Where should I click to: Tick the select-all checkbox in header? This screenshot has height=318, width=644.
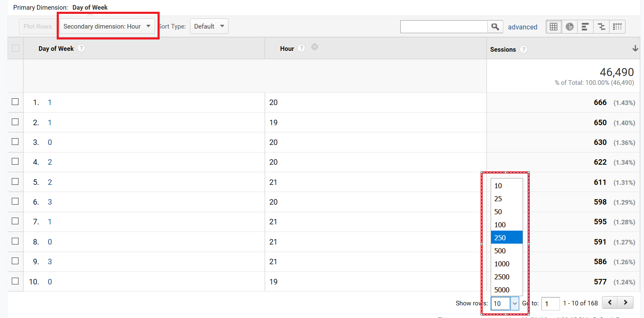click(16, 48)
